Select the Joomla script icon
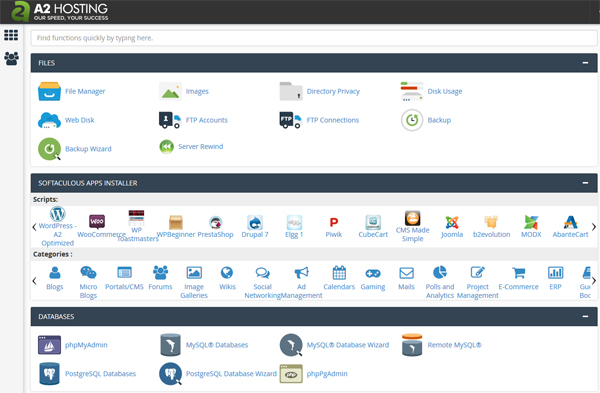Viewport: 600px width, 393px height. 452,222
